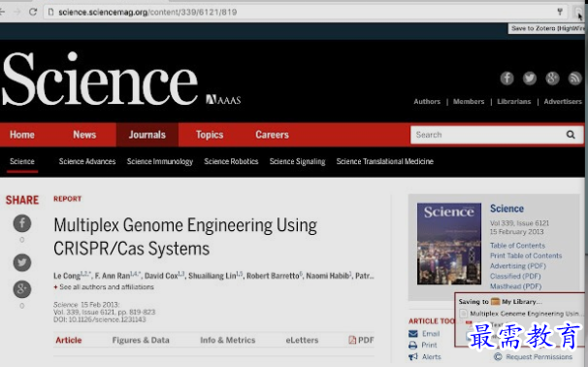The height and width of the screenshot is (367, 588).
Task: Open the News menu
Action: [84, 135]
